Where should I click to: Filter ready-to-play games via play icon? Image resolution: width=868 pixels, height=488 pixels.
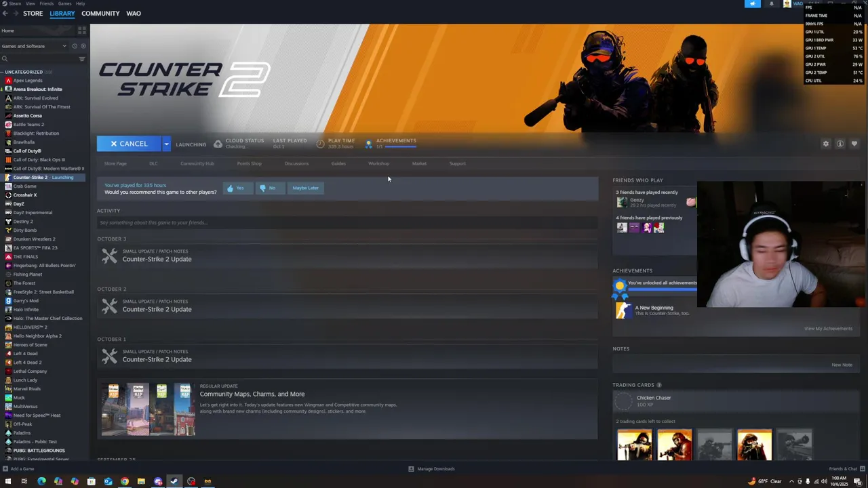point(83,46)
